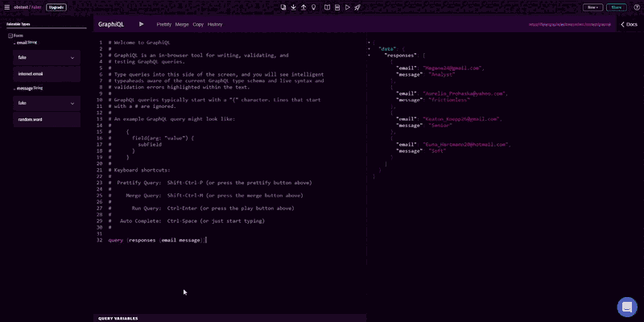The width and height of the screenshot is (644, 322).
Task: Click Prettify in GraphiQL toolbar
Action: (x=164, y=24)
